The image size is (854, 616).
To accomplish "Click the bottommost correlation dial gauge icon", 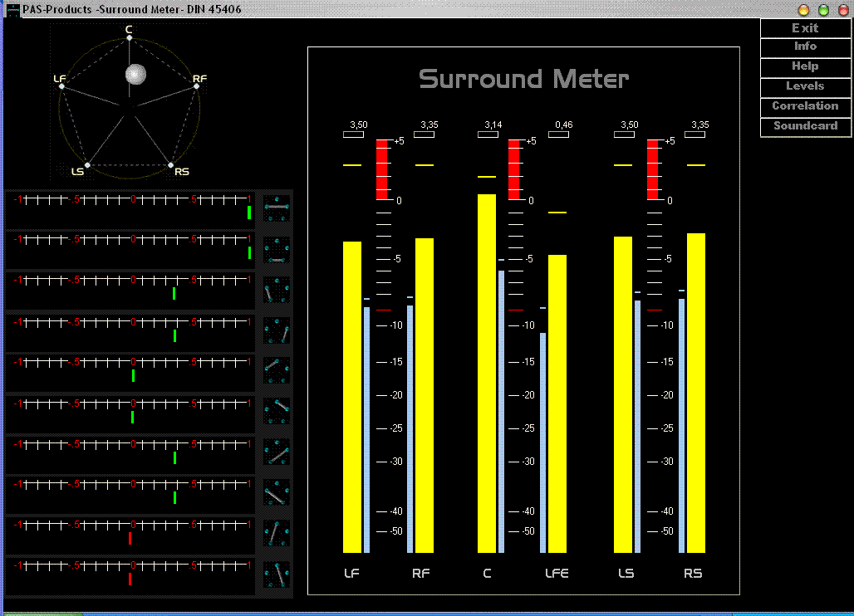I will (276, 573).
